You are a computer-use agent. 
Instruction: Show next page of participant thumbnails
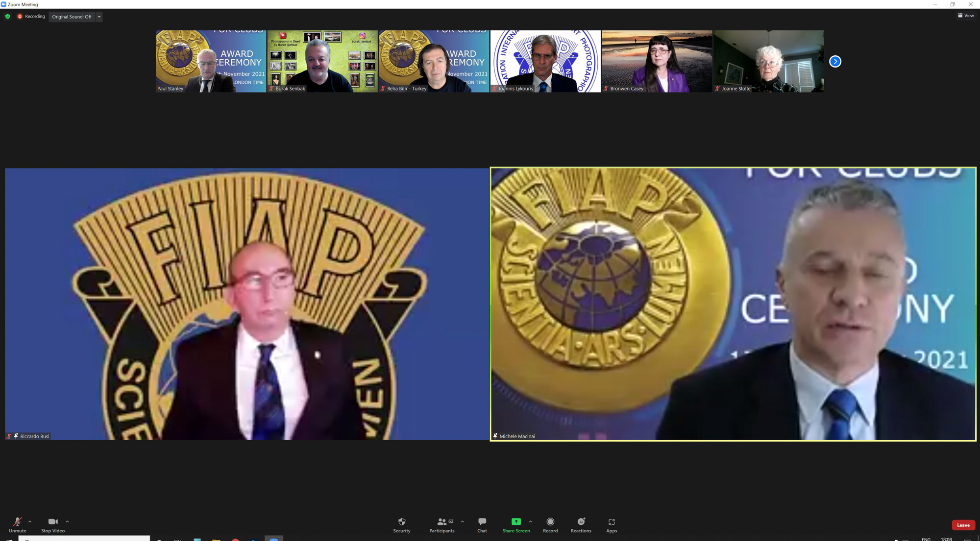point(835,61)
